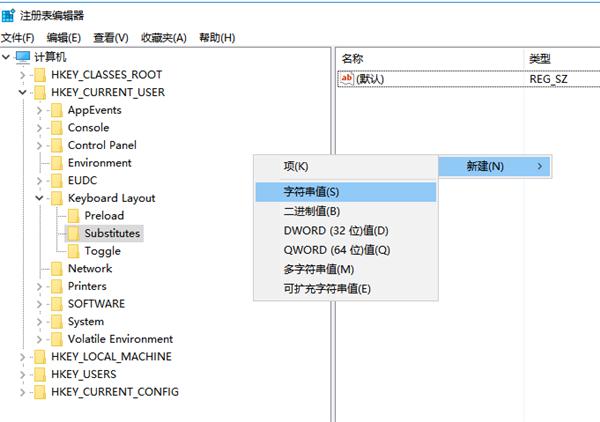Choose 新建(N) in context menu
600x422 pixels.
pyautogui.click(x=494, y=166)
